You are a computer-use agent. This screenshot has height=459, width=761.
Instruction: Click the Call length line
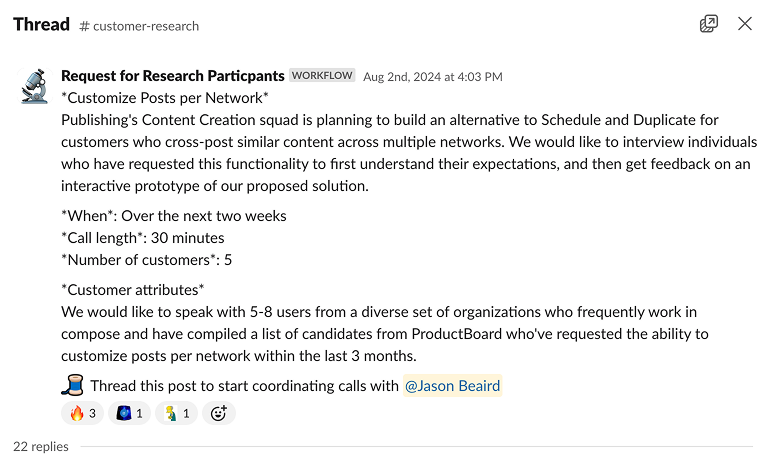143,238
